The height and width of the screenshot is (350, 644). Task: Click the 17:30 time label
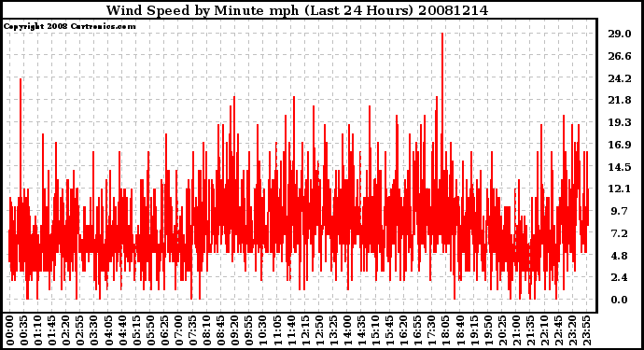[431, 330]
